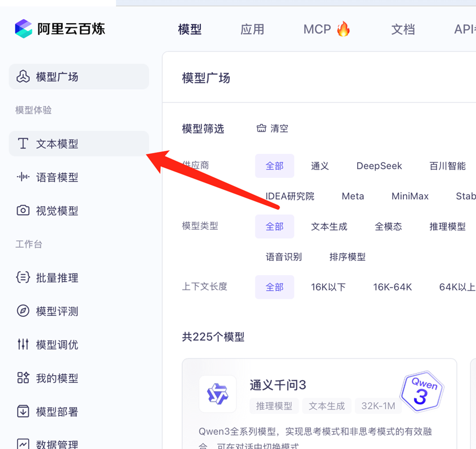Click the 文本模型 T icon
Viewport: 476px width, 449px height.
(23, 143)
